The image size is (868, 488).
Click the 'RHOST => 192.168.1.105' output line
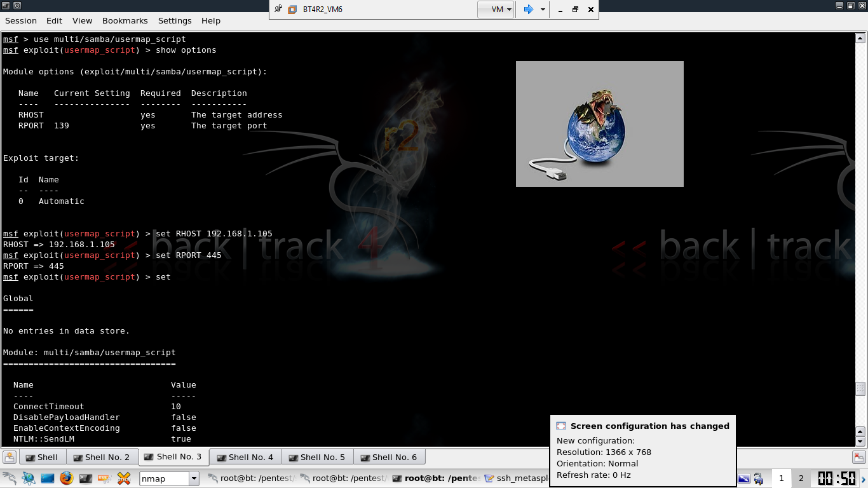59,244
